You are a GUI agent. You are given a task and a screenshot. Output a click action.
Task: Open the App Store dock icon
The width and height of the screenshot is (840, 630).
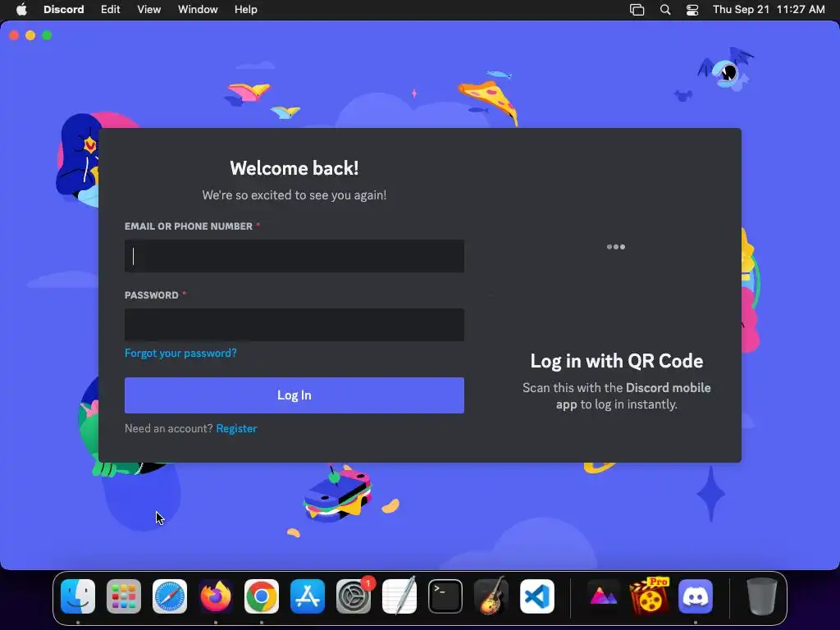tap(308, 596)
